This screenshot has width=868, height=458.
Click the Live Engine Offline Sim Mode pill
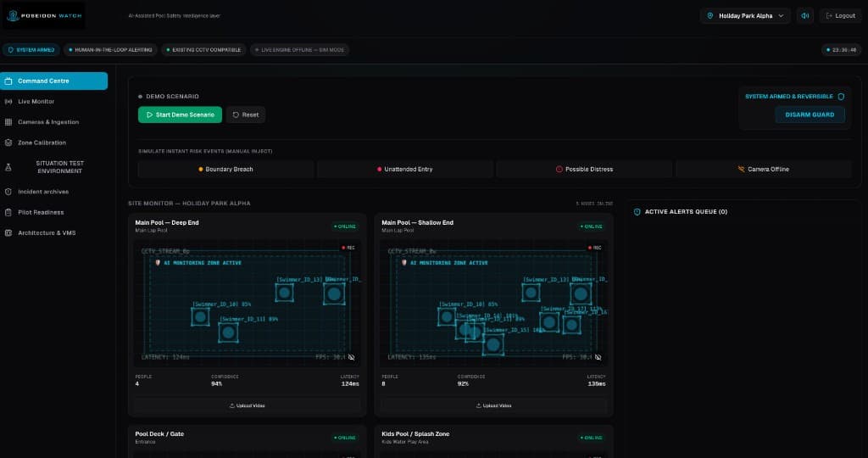click(x=299, y=50)
